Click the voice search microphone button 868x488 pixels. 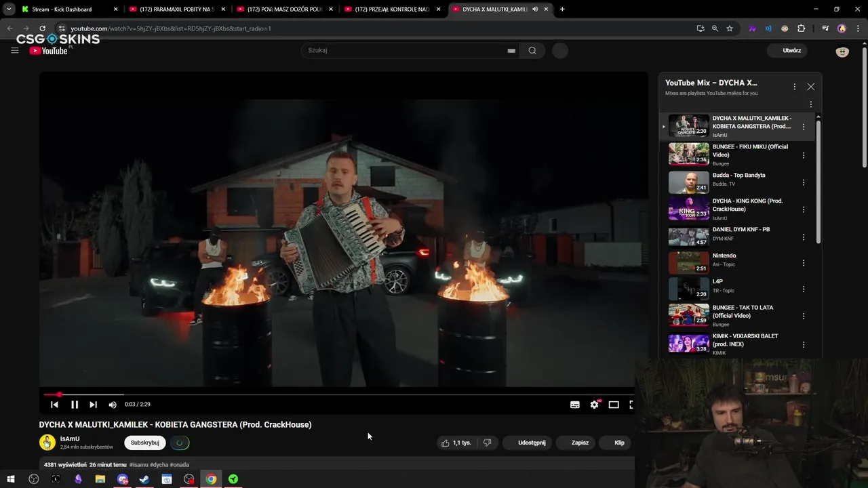tap(560, 50)
